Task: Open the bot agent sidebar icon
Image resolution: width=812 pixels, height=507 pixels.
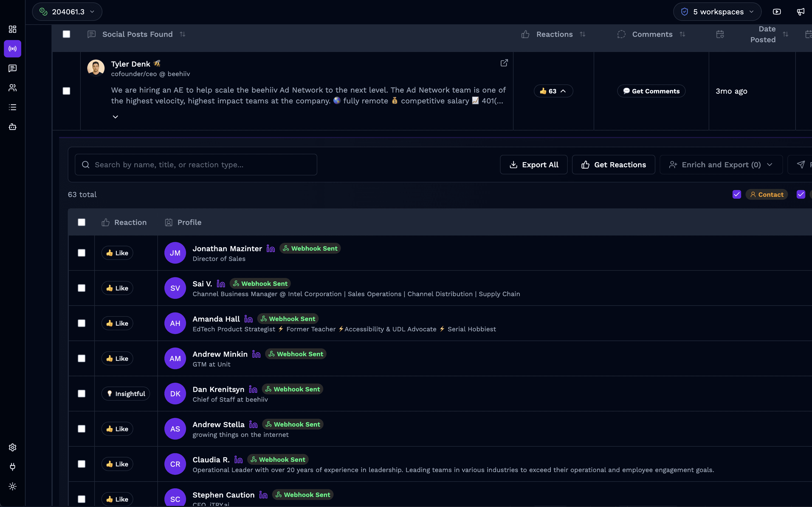Action: click(x=12, y=127)
